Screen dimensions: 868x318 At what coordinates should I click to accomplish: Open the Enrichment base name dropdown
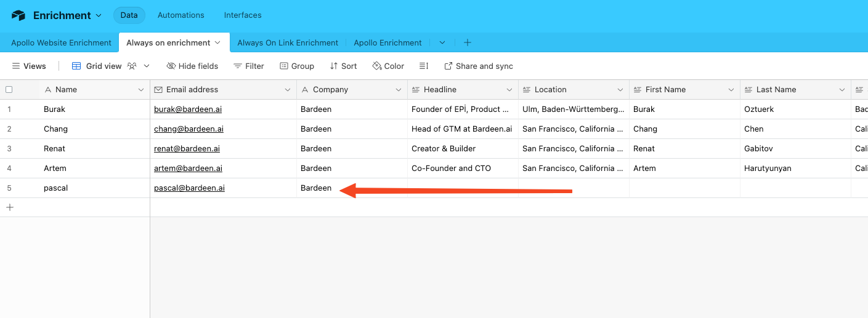68,15
